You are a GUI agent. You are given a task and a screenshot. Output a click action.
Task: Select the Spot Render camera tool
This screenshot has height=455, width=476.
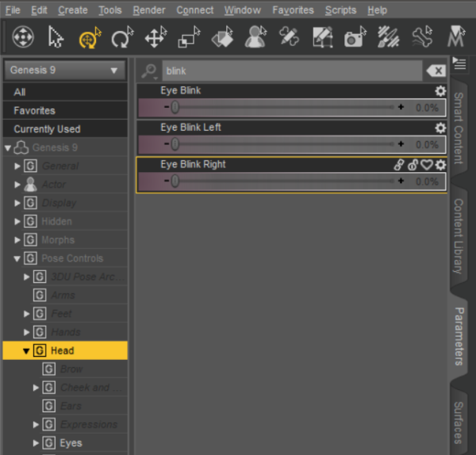(x=355, y=37)
